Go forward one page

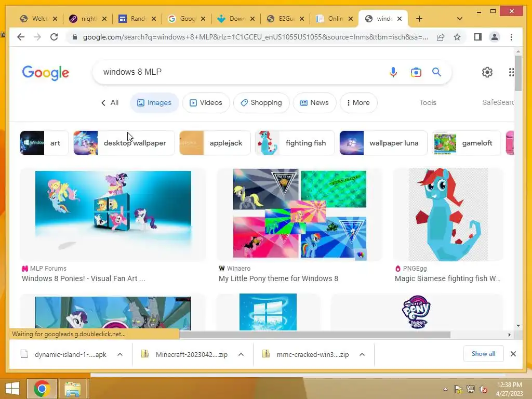(37, 37)
